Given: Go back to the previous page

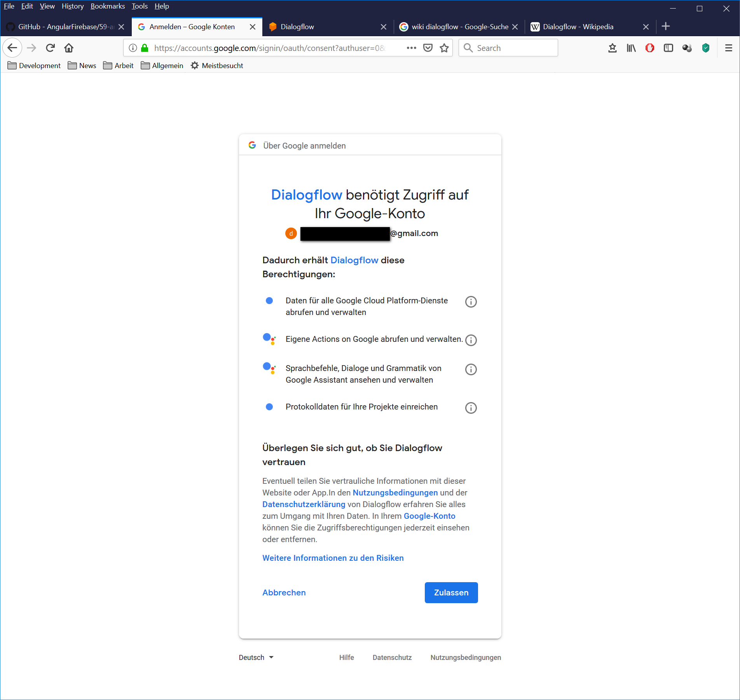Looking at the screenshot, I should click(x=12, y=48).
